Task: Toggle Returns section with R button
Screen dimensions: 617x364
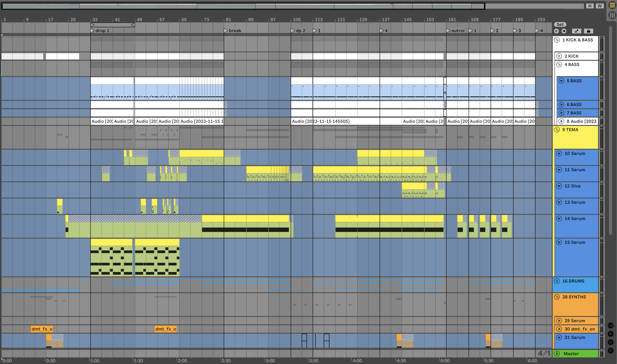Action: 610,334
